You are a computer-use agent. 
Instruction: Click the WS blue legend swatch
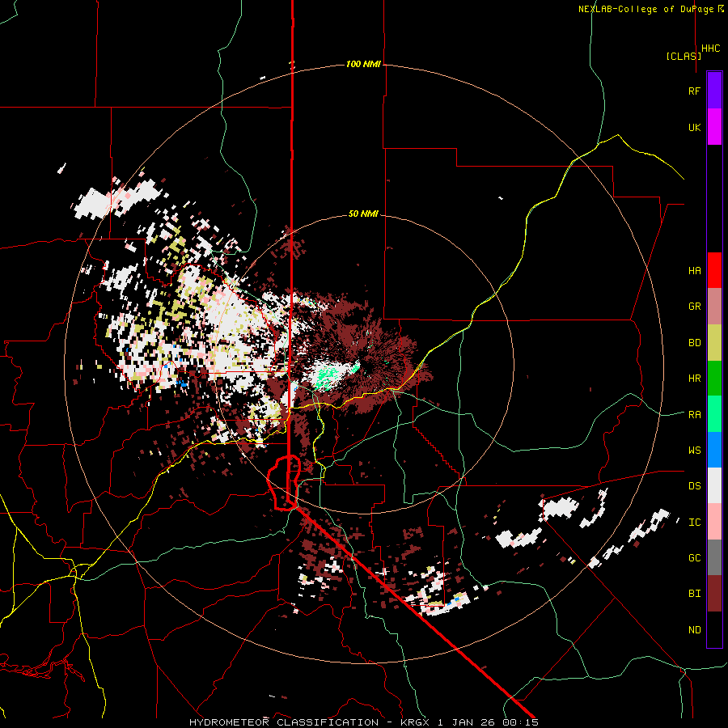click(714, 450)
